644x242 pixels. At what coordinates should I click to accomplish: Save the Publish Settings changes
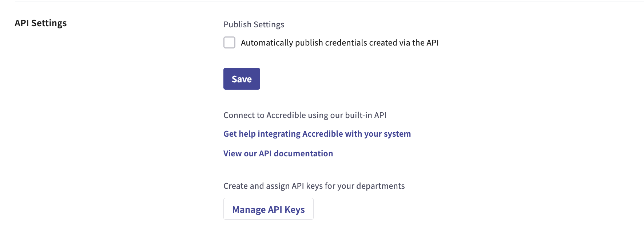click(241, 78)
